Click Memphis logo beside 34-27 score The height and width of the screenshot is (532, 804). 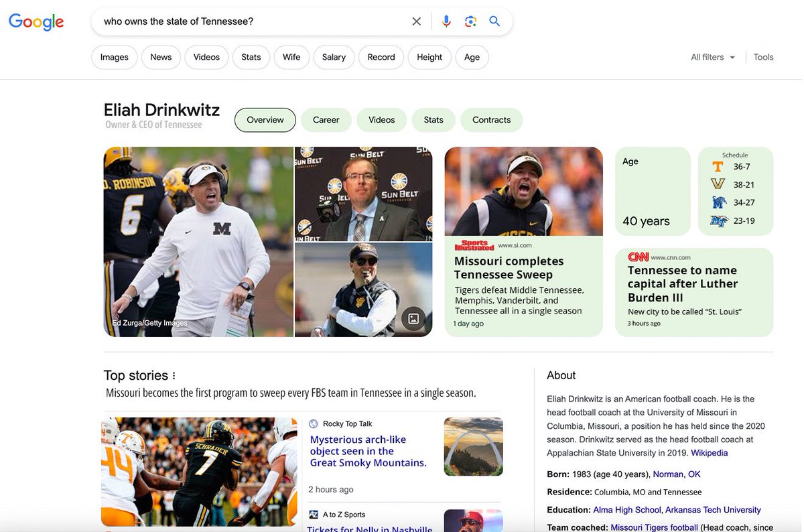pyautogui.click(x=719, y=202)
